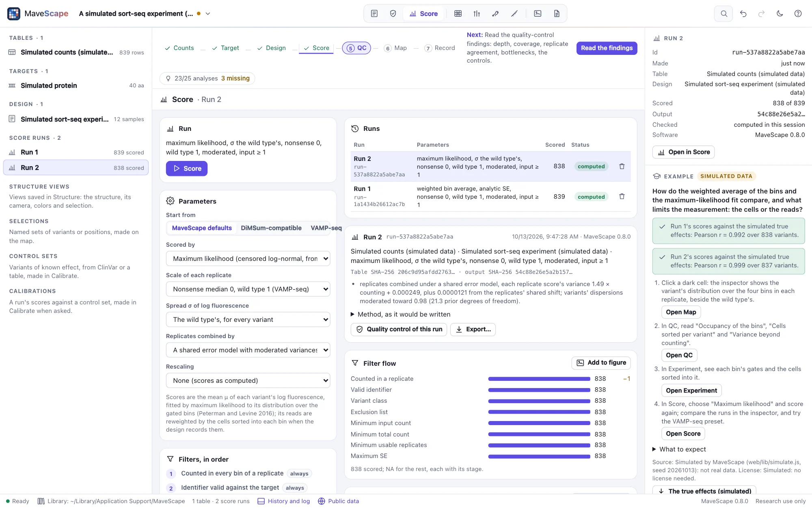The image size is (812, 508).
Task: Open the experiment title dropdown chevron
Action: tap(208, 13)
